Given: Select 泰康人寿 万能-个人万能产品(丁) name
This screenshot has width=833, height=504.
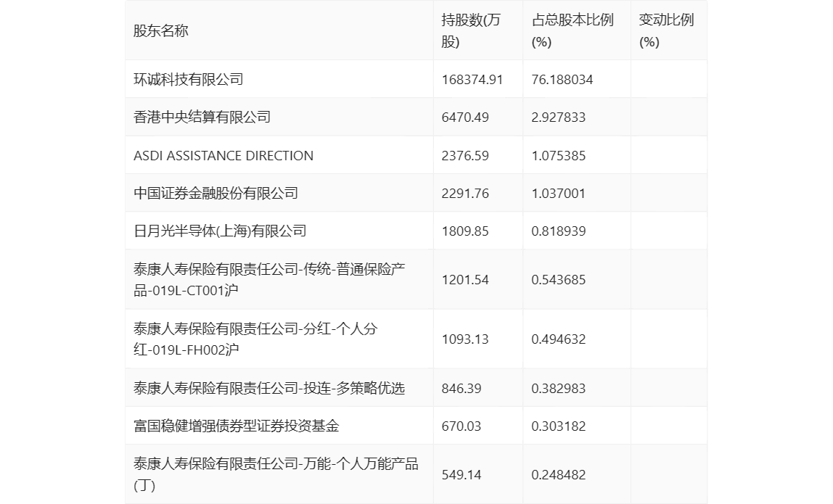Looking at the screenshot, I should click(276, 474).
